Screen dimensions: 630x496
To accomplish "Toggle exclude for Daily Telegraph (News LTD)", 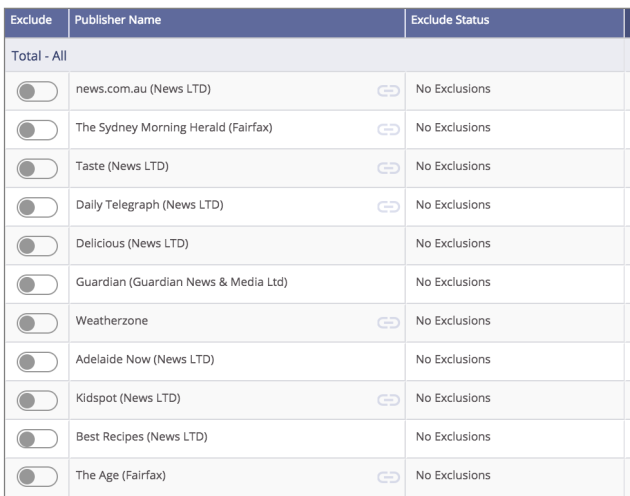I will tap(37, 207).
